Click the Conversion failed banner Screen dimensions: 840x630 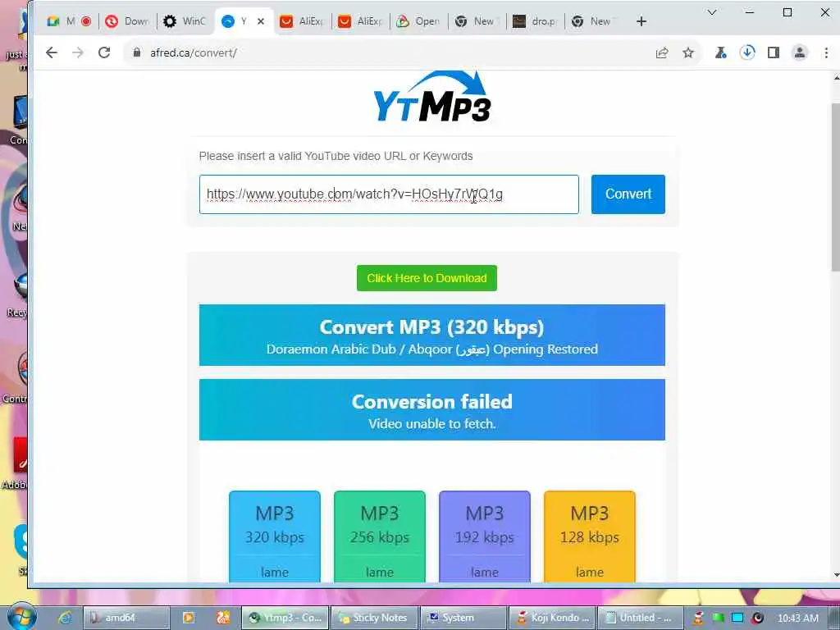(x=431, y=410)
